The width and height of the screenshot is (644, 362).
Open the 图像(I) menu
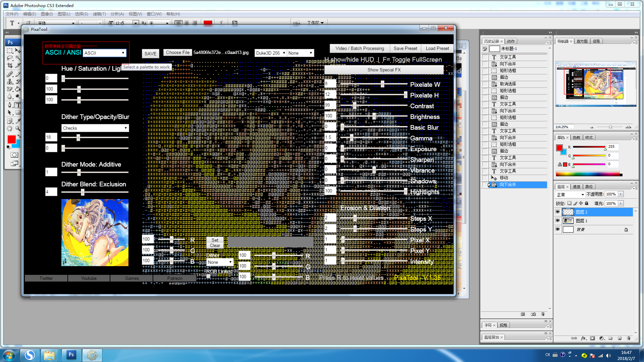[x=47, y=14]
